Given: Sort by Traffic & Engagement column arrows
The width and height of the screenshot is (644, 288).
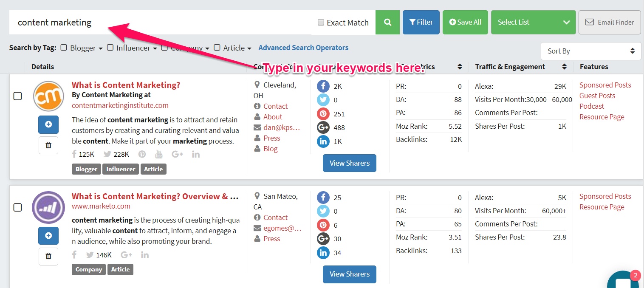Looking at the screenshot, I should [564, 67].
